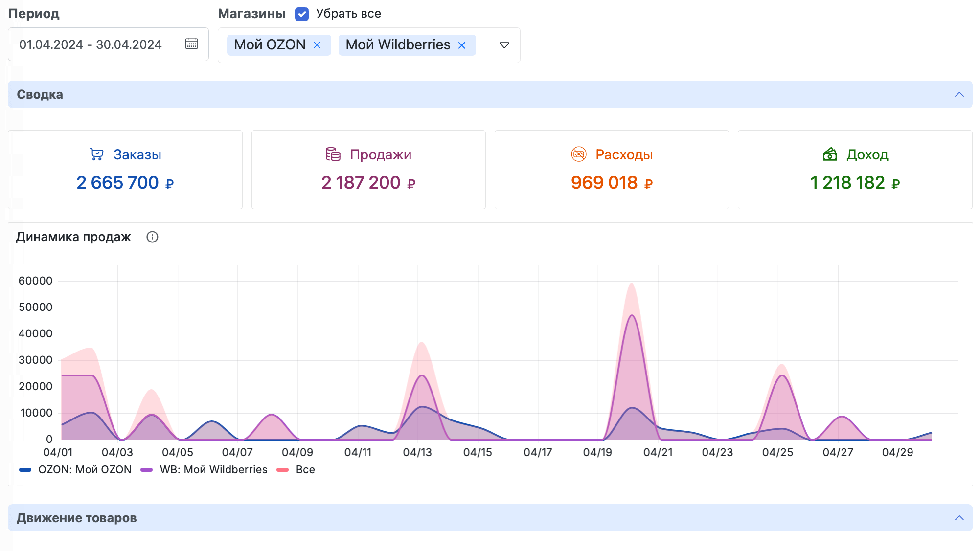Remove the Мой Wildberries store tag

[462, 45]
